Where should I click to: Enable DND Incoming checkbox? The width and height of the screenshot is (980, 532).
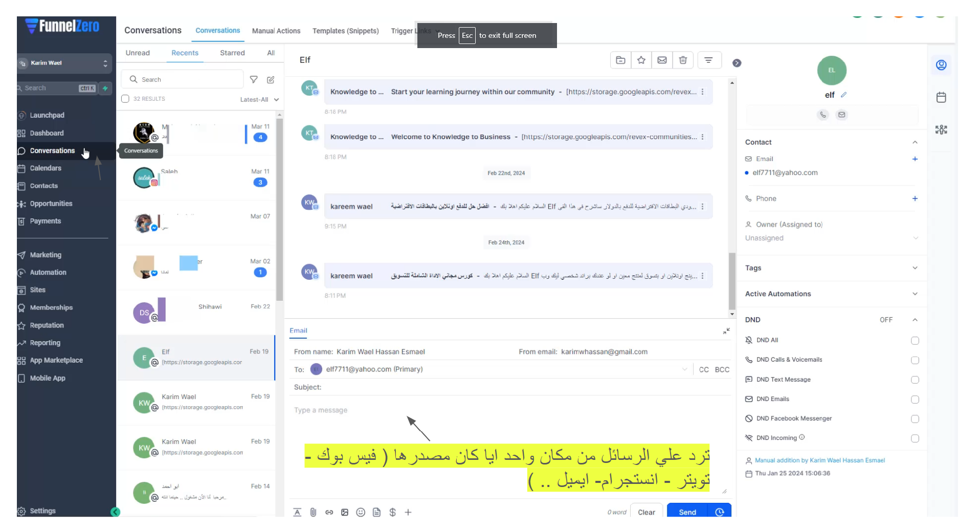(915, 438)
